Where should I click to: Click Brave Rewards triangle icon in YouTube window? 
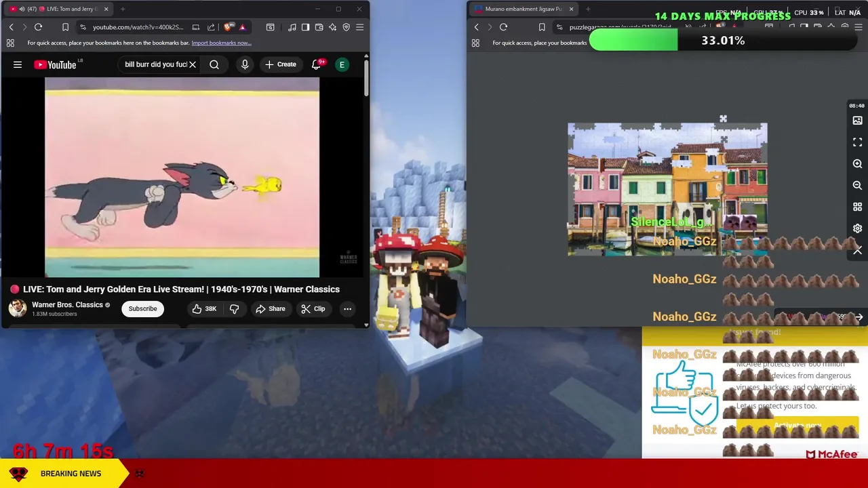coord(242,27)
